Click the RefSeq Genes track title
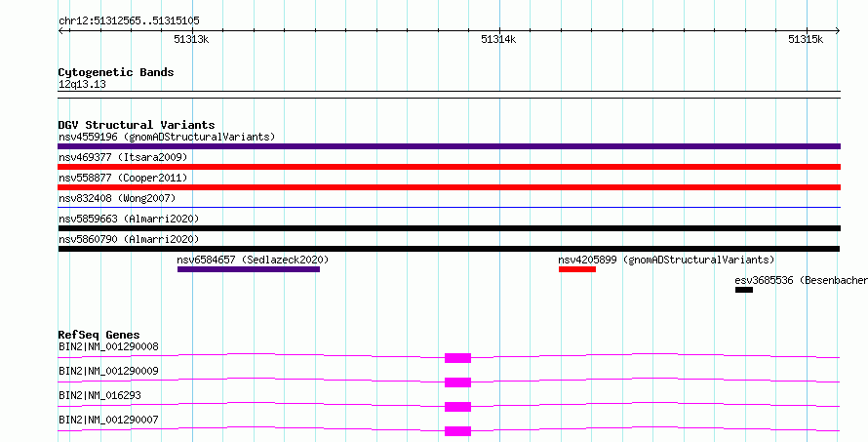Image resolution: width=868 pixels, height=442 pixels. (99, 335)
